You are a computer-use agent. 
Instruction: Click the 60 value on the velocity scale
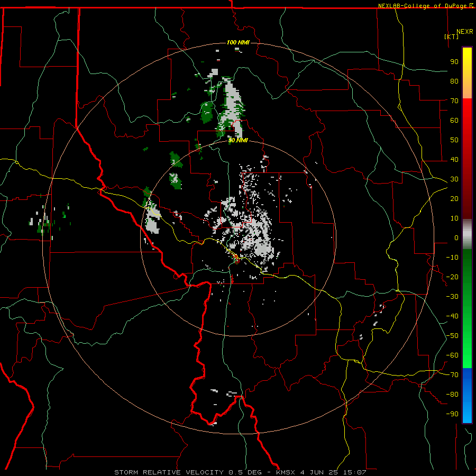pos(454,120)
